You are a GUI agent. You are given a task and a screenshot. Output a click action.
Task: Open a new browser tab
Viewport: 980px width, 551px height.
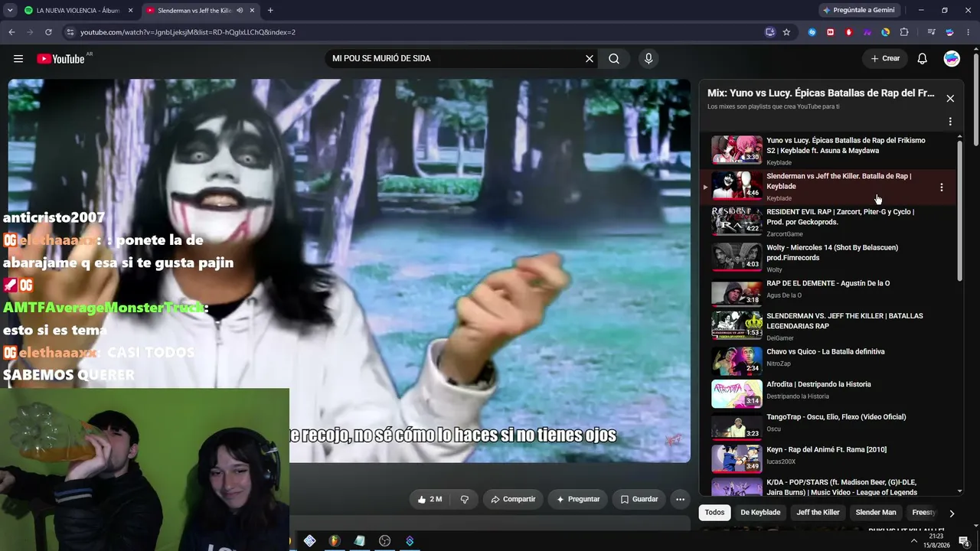coord(270,11)
